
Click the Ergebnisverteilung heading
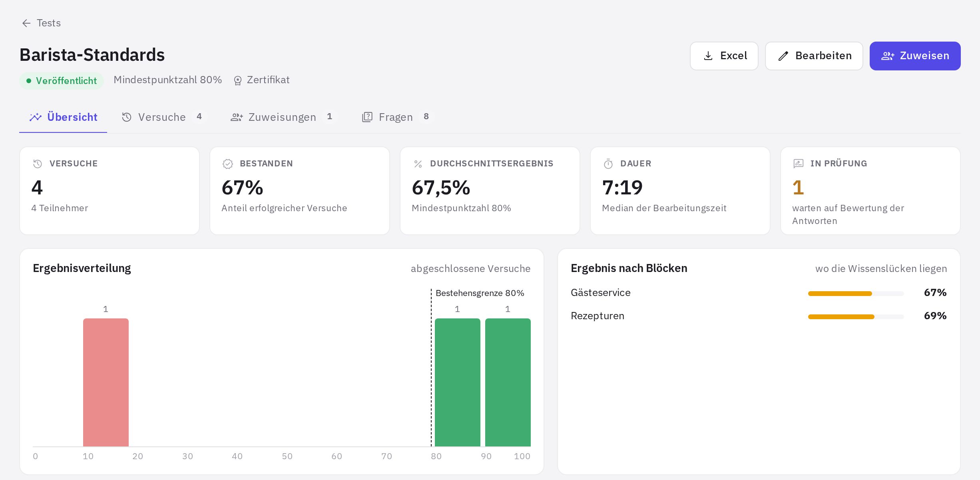tap(82, 268)
